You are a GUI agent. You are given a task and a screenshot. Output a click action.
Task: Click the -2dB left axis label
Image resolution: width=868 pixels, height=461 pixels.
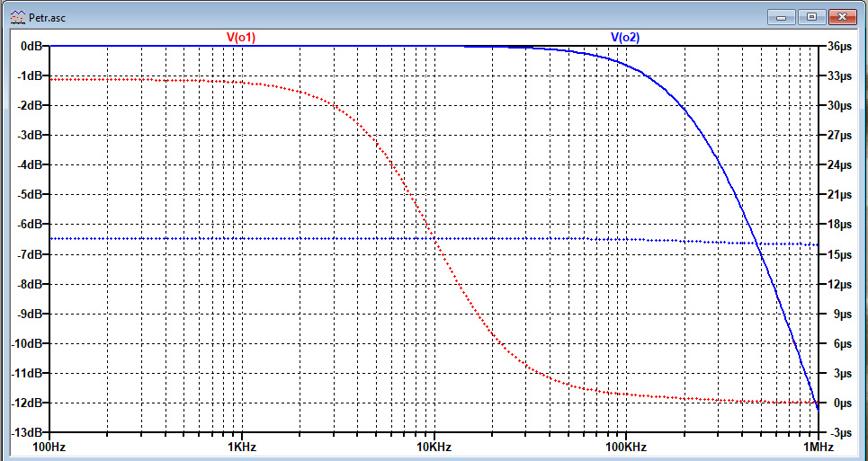[x=28, y=105]
